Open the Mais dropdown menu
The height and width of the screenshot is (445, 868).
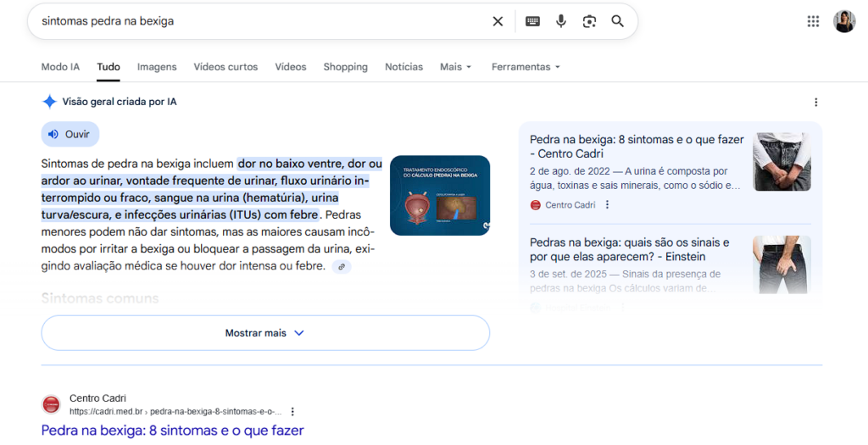click(x=455, y=67)
